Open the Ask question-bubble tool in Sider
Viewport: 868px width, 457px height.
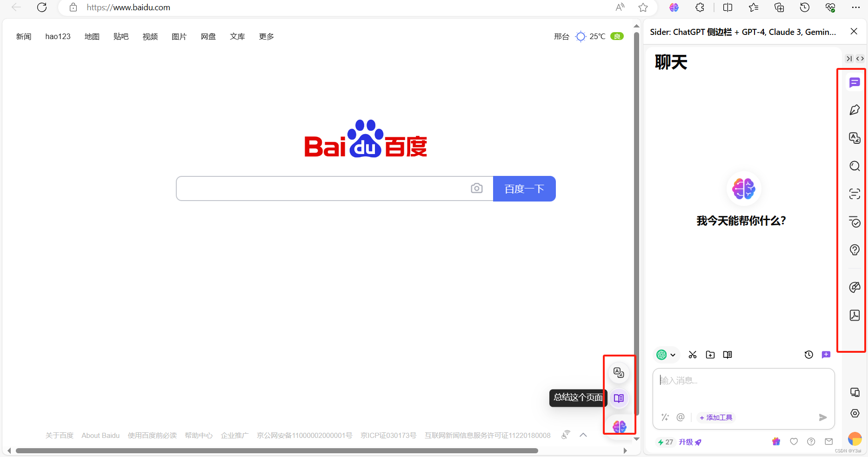855,250
